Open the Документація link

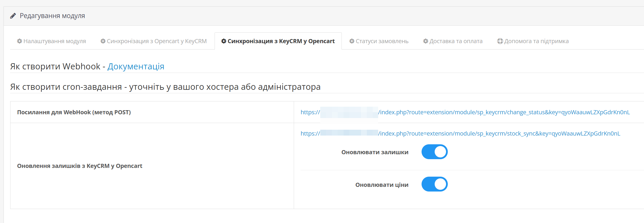(x=136, y=66)
